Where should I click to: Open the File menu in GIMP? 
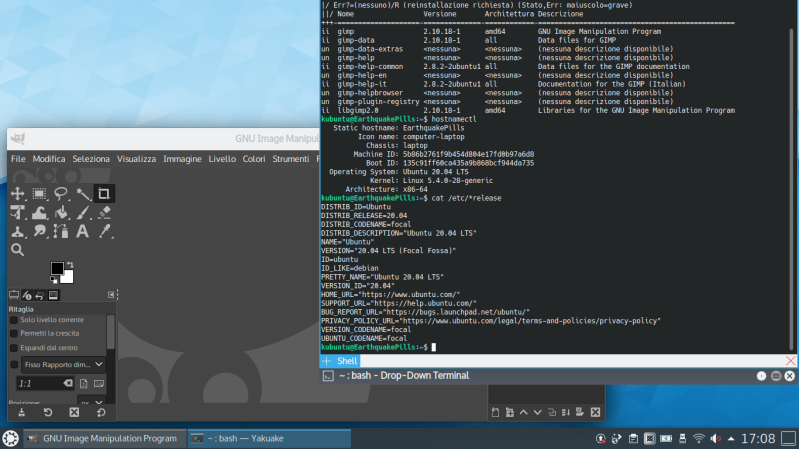(x=18, y=159)
